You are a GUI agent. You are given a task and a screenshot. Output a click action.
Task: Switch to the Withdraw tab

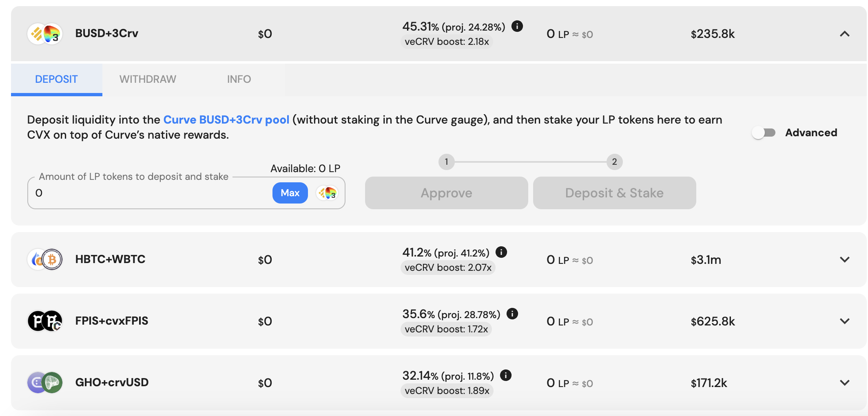(x=148, y=79)
